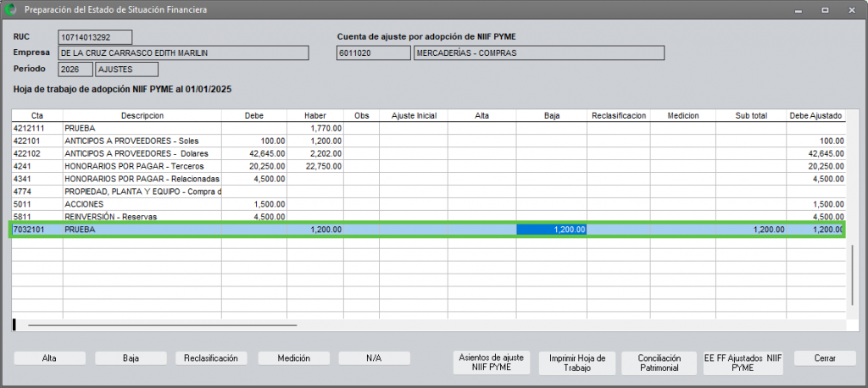Image resolution: width=868 pixels, height=388 pixels.
Task: Click Haber value 1,770.00
Action: coord(315,128)
